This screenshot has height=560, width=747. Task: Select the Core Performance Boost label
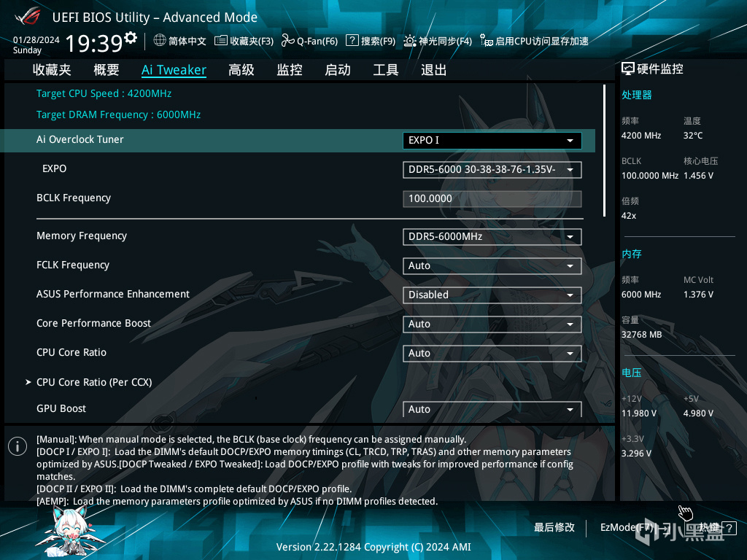[x=93, y=323]
